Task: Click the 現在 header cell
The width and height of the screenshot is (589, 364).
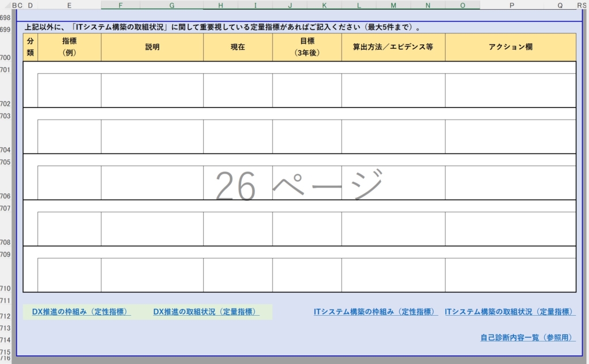Action: (238, 47)
